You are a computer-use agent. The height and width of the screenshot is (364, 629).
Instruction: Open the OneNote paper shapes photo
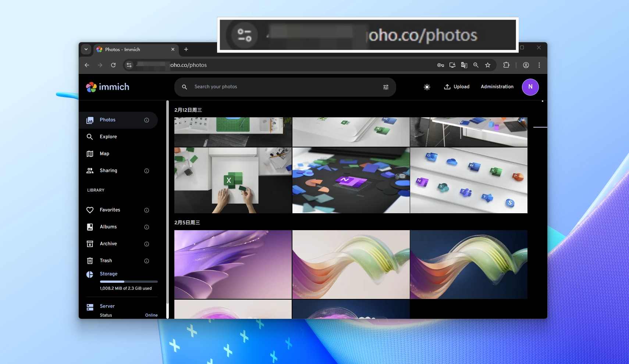pyautogui.click(x=351, y=180)
